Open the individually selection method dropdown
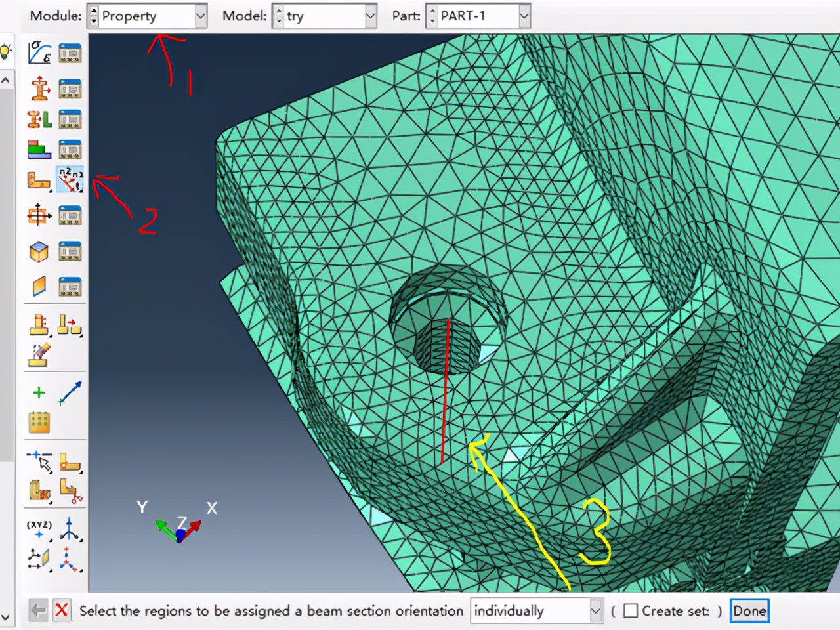Viewport: 840px width, 630px height. pyautogui.click(x=595, y=611)
